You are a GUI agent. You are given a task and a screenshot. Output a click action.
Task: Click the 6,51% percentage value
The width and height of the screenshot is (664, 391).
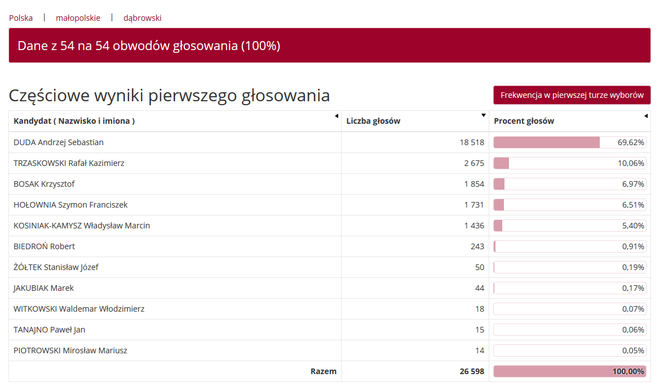pos(633,205)
